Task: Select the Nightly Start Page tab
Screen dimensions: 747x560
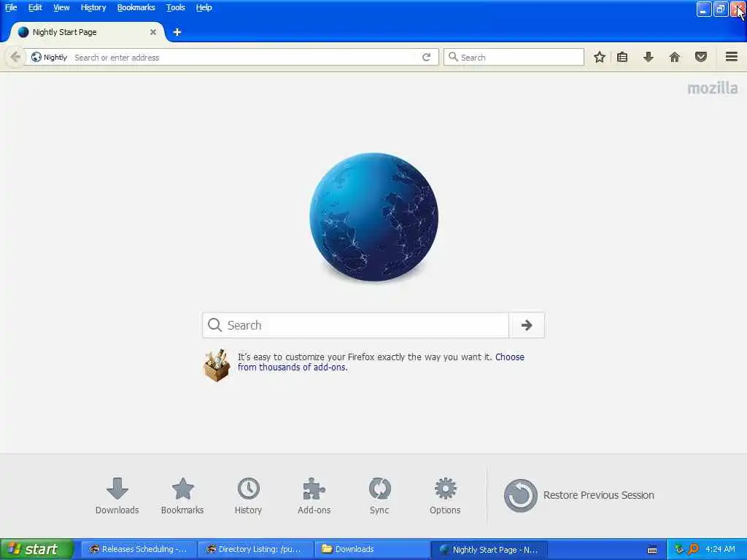Action: click(86, 32)
